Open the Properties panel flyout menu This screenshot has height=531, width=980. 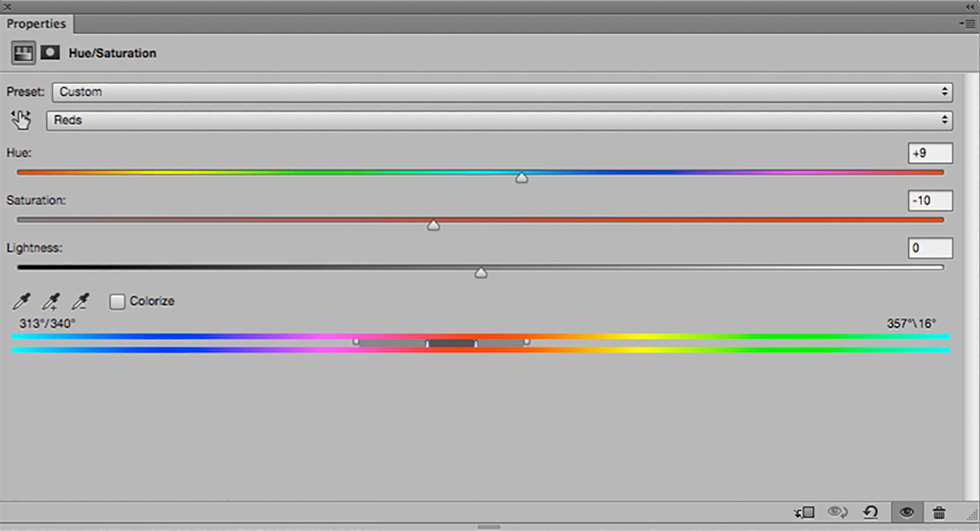(967, 24)
